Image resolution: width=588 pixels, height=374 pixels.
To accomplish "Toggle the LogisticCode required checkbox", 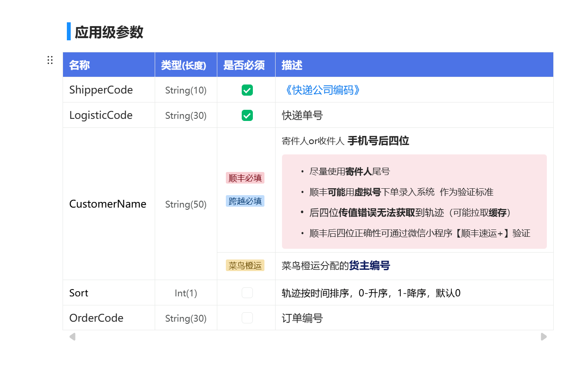I will point(247,115).
